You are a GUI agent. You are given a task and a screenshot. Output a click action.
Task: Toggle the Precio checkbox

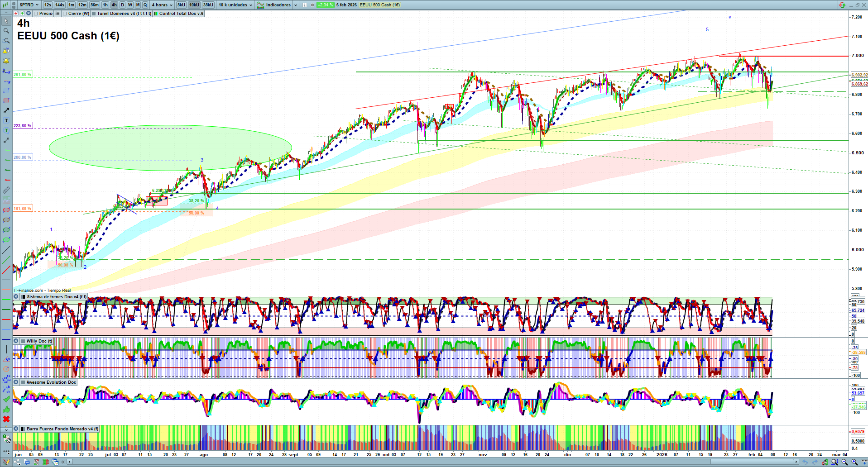point(36,14)
